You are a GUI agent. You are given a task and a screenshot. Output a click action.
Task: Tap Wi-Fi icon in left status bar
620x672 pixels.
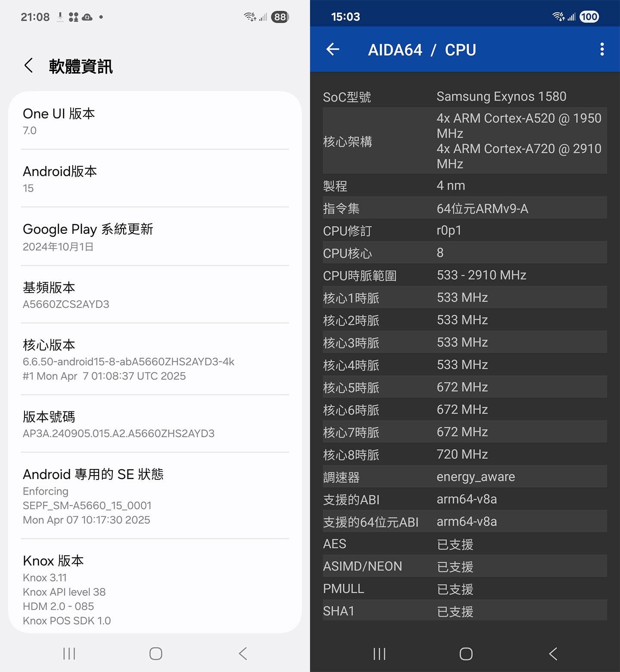point(250,17)
